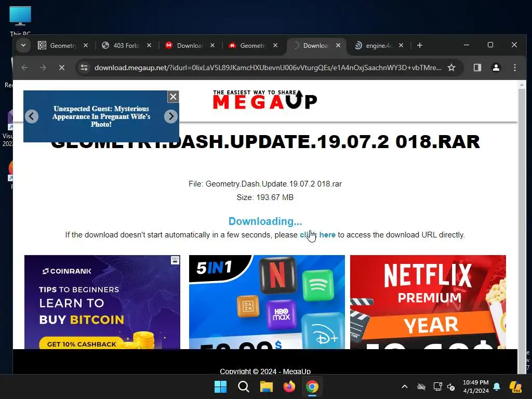
Task: Bookmark this page with star icon
Action: coord(451,68)
